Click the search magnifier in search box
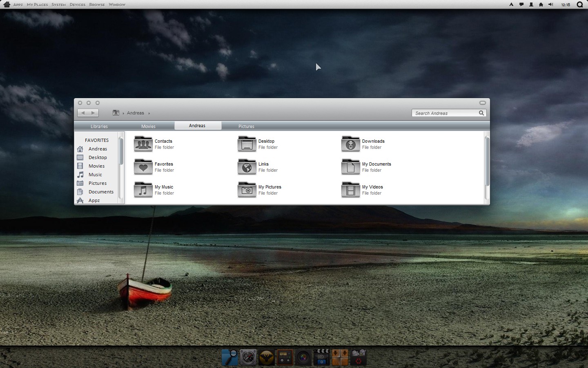 pos(481,113)
